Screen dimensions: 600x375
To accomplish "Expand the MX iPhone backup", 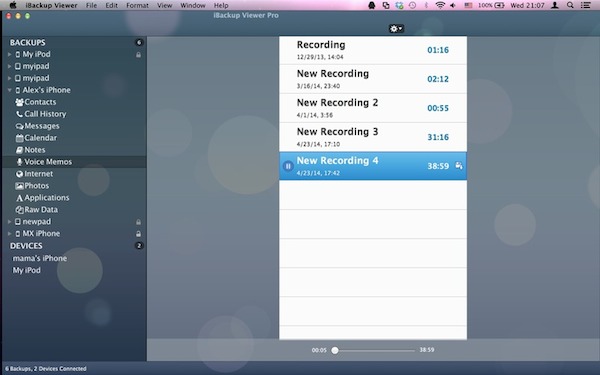I will 10,234.
